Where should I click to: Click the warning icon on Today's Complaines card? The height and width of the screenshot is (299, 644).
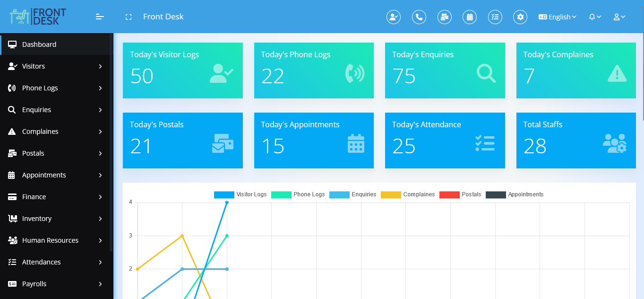[x=617, y=74]
